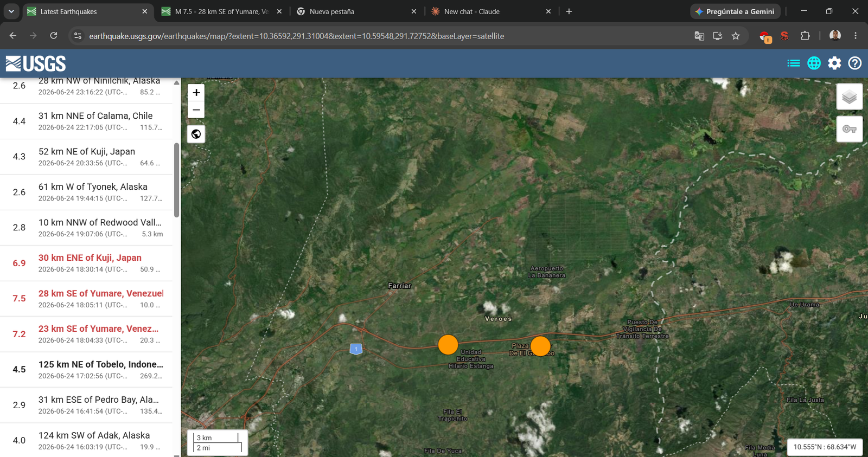Switch to the M 7.5 Yumare tab
868x457 pixels.
221,11
